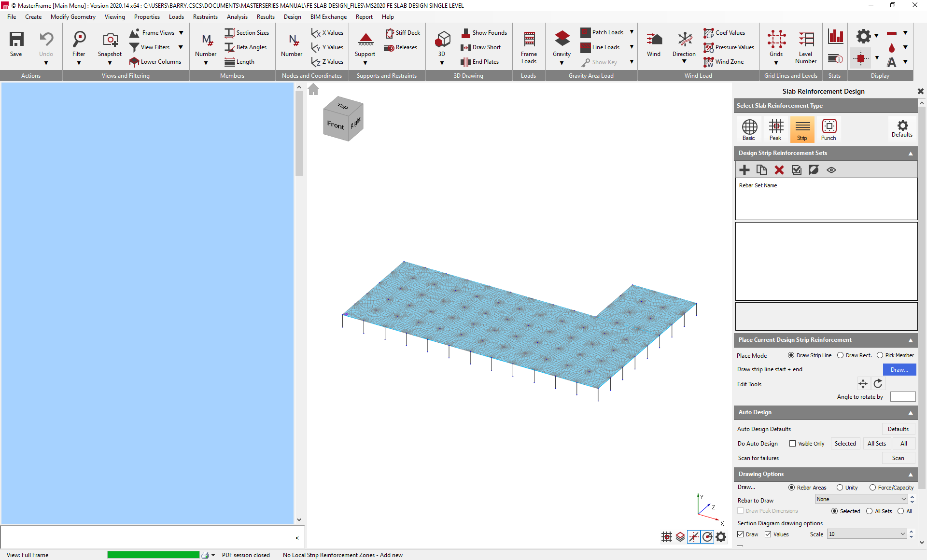The height and width of the screenshot is (560, 927).
Task: Open the Analysis menu
Action: pos(237,17)
